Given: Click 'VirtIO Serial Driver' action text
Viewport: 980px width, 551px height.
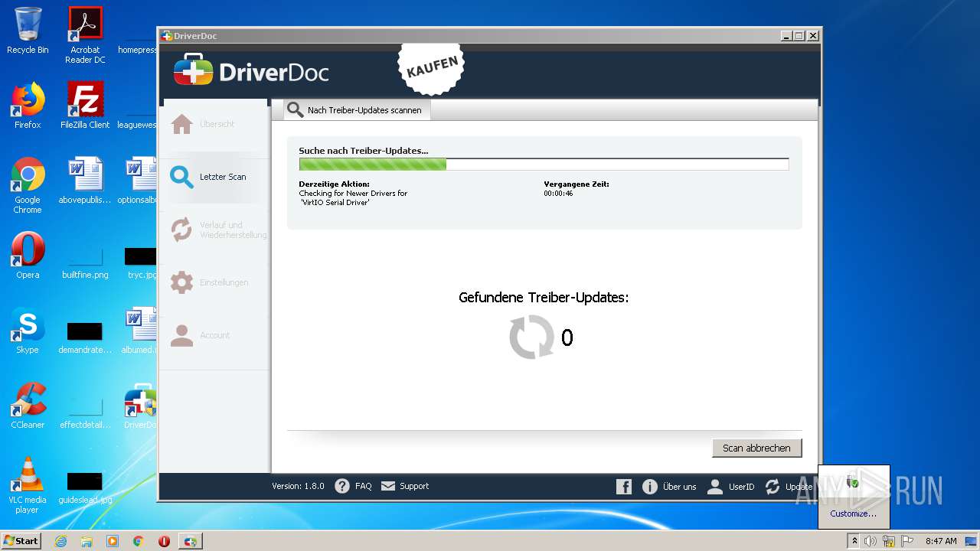Looking at the screenshot, I should pos(335,203).
